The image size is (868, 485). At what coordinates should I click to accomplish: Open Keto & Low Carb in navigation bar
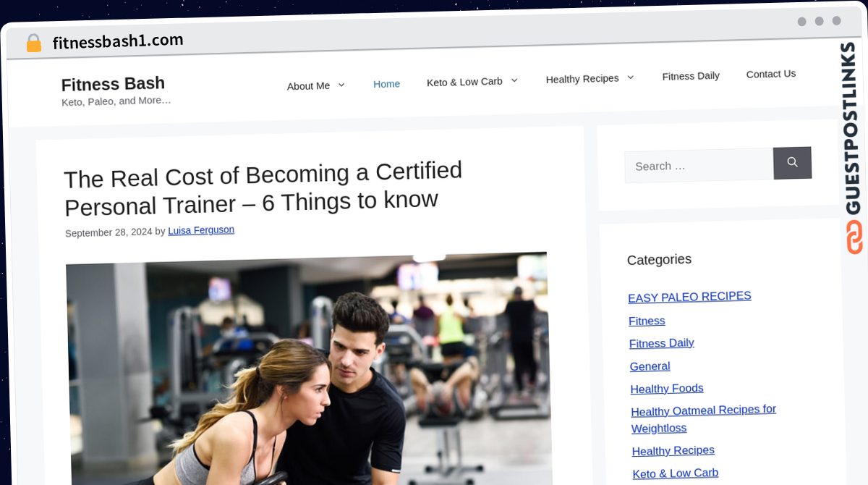click(464, 82)
